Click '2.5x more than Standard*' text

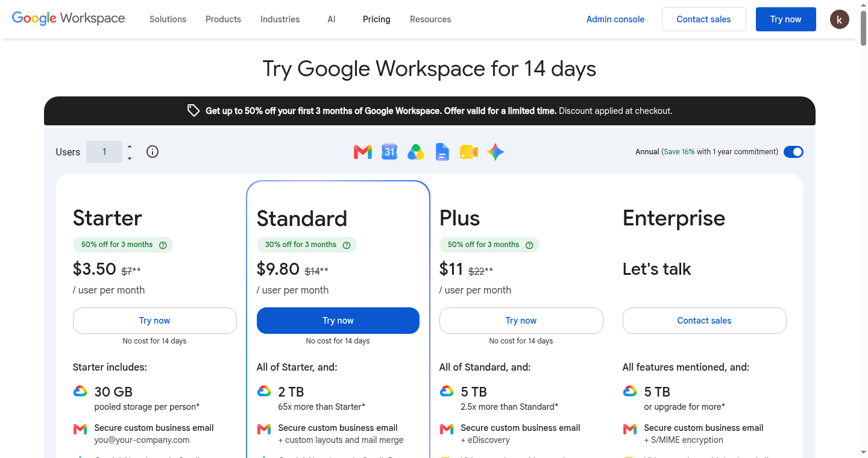(509, 407)
